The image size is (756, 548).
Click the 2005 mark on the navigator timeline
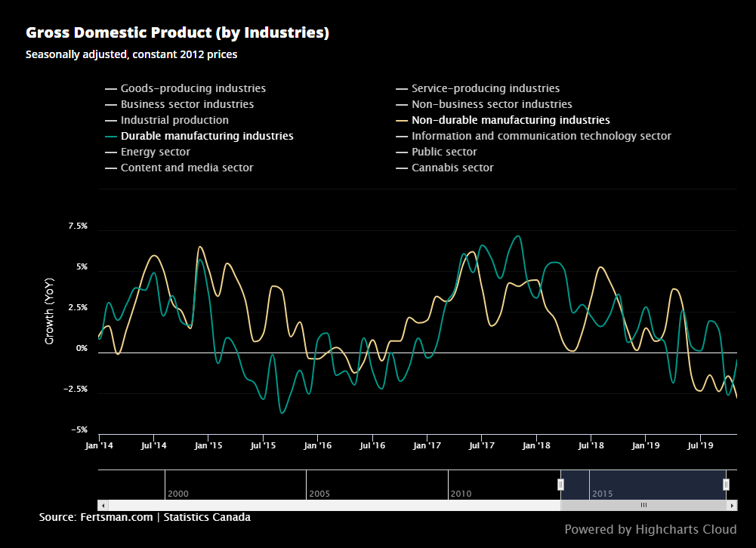pyautogui.click(x=319, y=493)
